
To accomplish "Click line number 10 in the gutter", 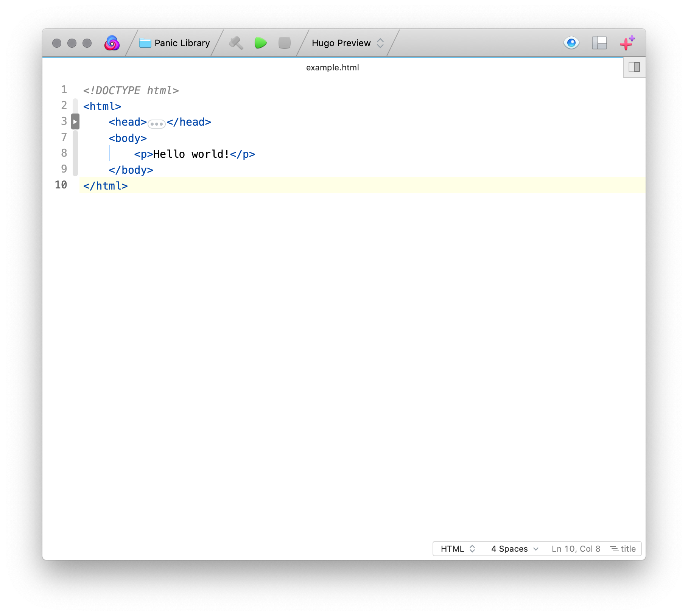I will (61, 185).
